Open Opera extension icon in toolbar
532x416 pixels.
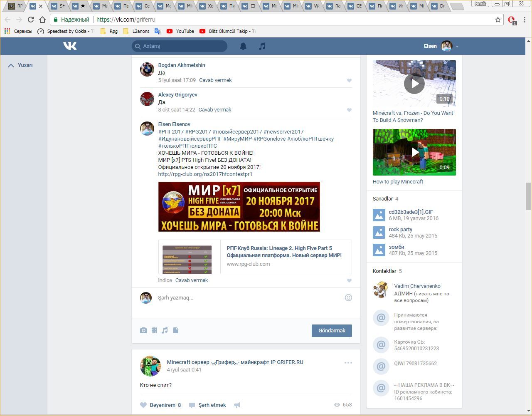point(512,20)
